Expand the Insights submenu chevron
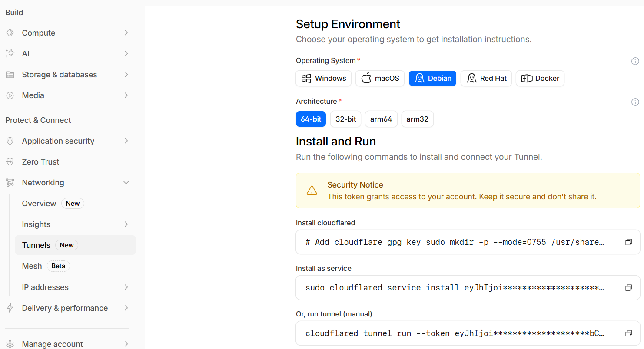Image resolution: width=644 pixels, height=349 pixels. click(x=126, y=224)
